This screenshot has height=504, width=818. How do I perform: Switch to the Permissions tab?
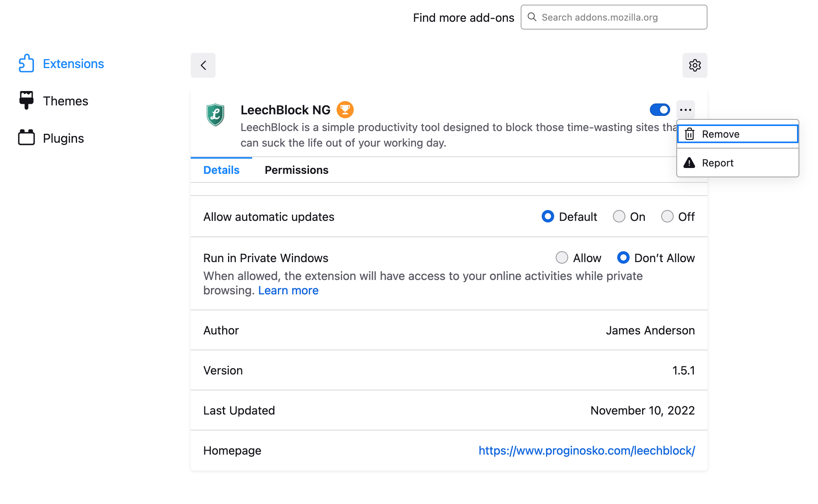click(296, 170)
